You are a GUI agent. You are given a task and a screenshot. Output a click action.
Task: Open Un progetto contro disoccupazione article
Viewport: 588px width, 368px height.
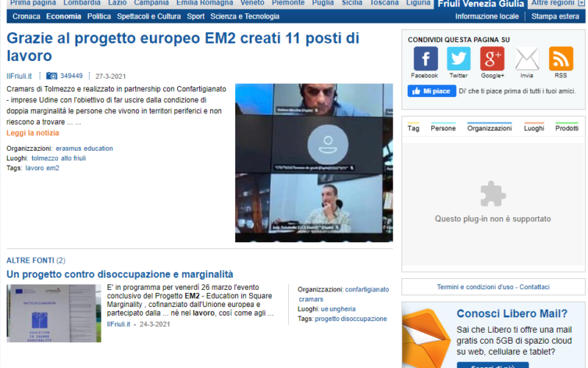[x=120, y=274]
